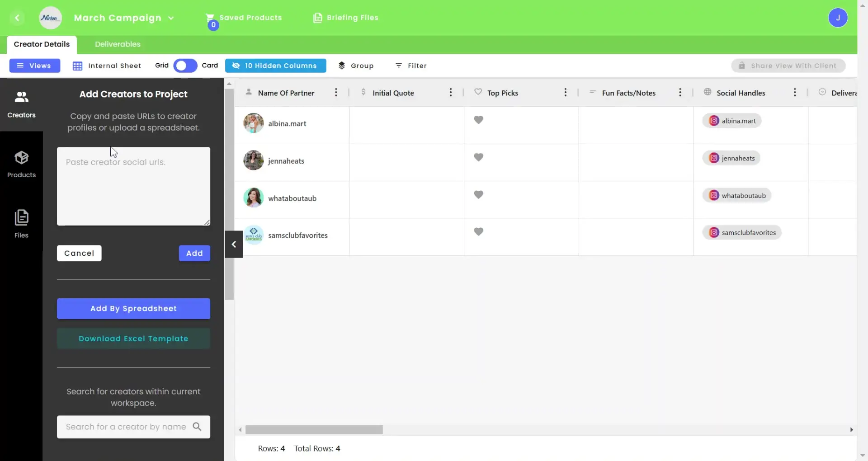Viewport: 868px width, 461px height.
Task: Click Add By Spreadsheet
Action: (133, 308)
